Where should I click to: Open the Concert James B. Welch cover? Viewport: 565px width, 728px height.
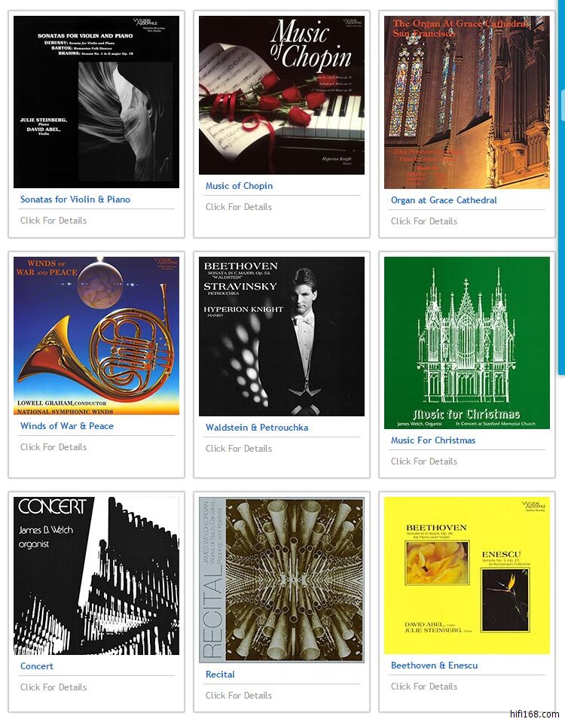(x=96, y=576)
